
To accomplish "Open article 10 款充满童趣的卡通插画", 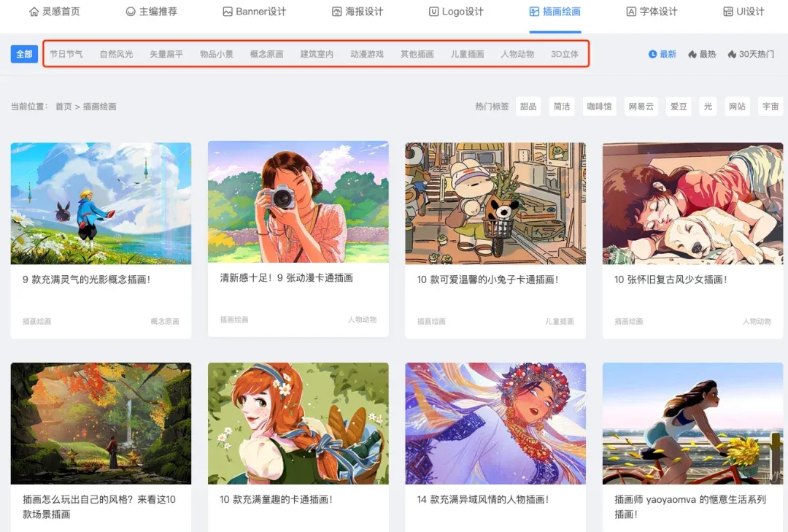I will coord(276,499).
